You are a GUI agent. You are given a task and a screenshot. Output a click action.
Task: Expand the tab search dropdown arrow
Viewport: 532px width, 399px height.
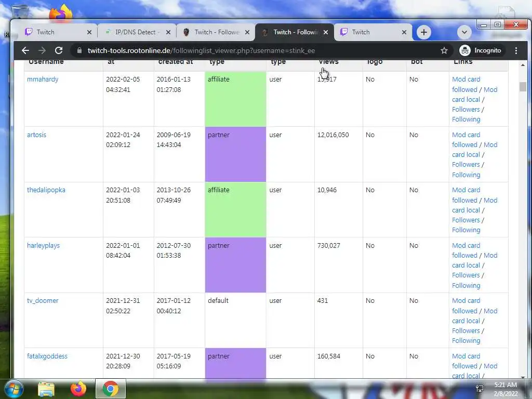click(x=464, y=32)
